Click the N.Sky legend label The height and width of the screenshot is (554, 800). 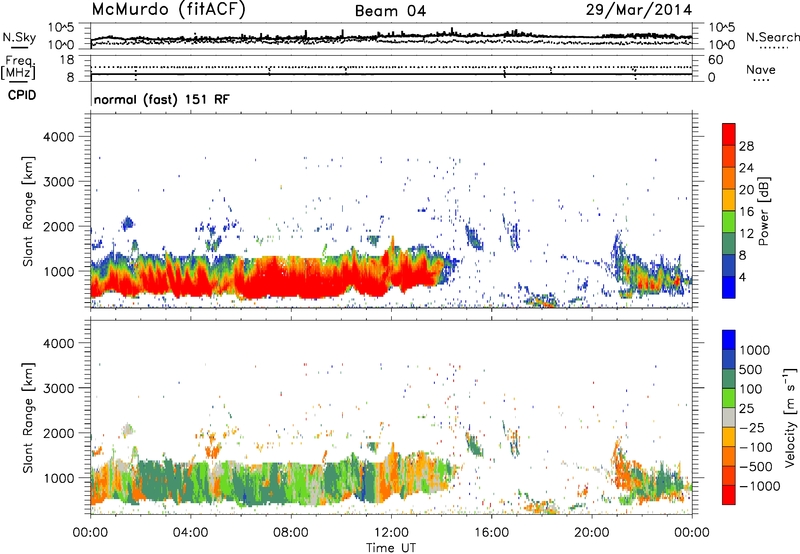point(19,37)
